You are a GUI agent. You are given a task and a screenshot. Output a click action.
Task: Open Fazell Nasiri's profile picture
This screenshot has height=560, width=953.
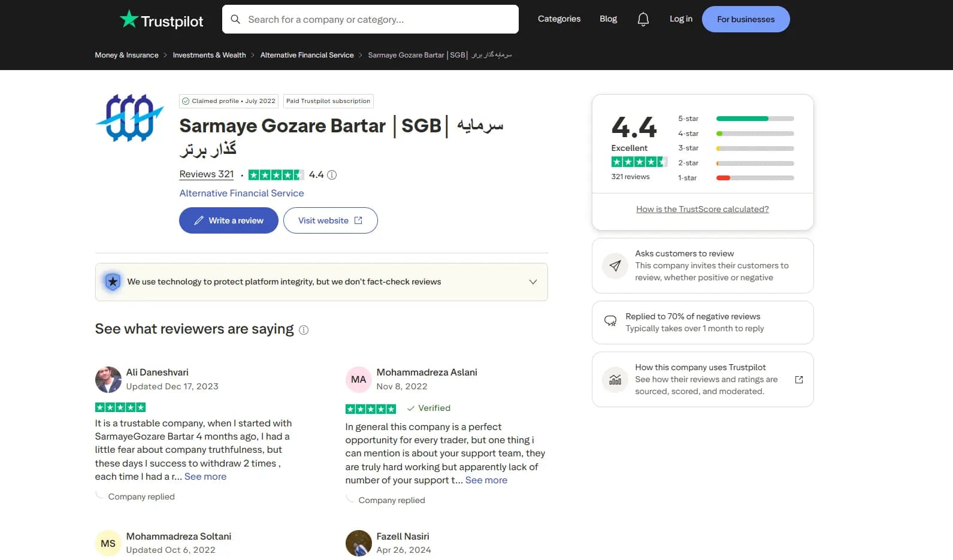coord(359,543)
